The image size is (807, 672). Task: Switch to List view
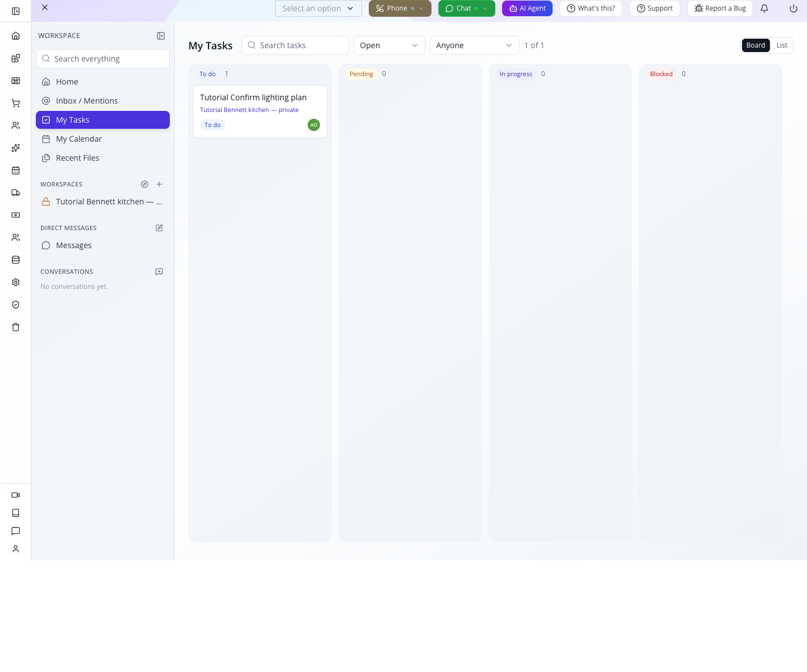coord(782,45)
